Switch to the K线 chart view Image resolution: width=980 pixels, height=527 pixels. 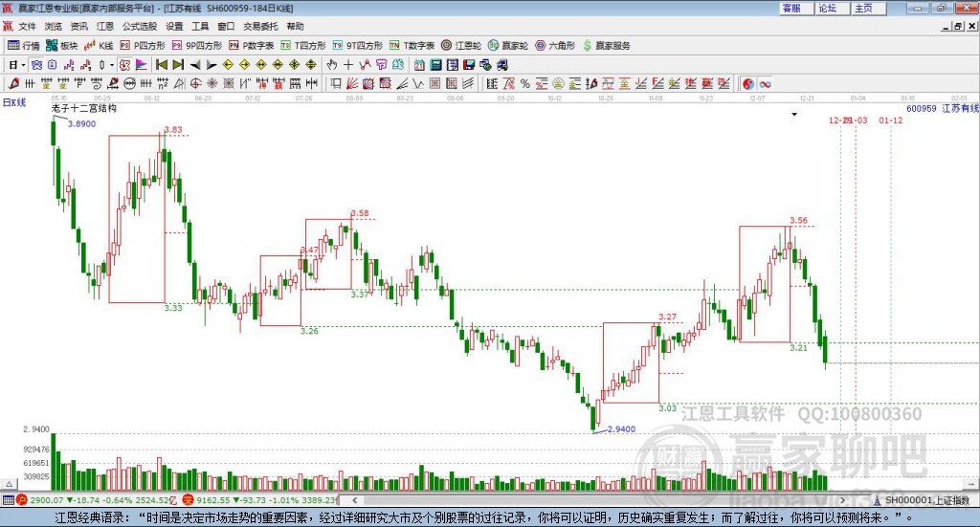pyautogui.click(x=99, y=46)
